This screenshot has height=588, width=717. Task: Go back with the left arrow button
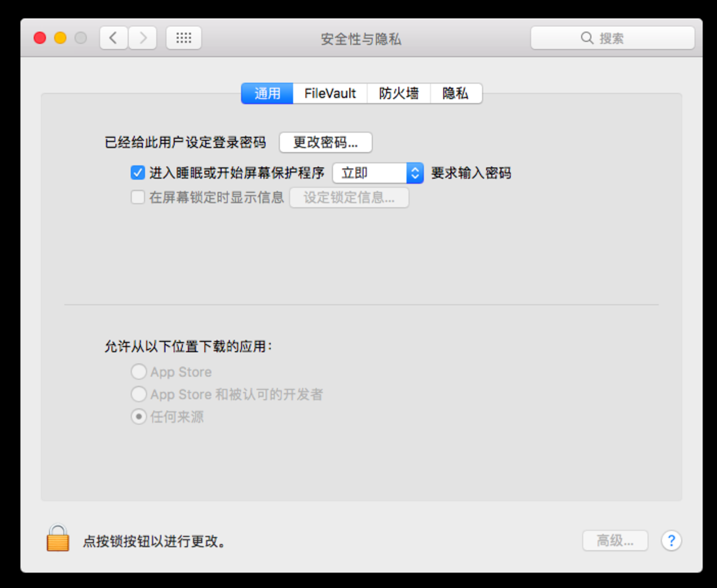coord(113,38)
